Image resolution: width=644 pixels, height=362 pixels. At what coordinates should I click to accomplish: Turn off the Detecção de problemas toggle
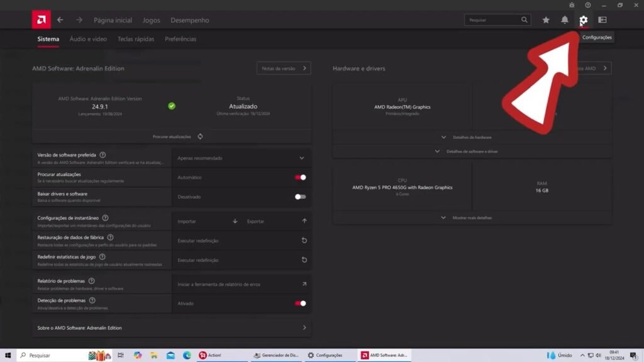click(300, 304)
